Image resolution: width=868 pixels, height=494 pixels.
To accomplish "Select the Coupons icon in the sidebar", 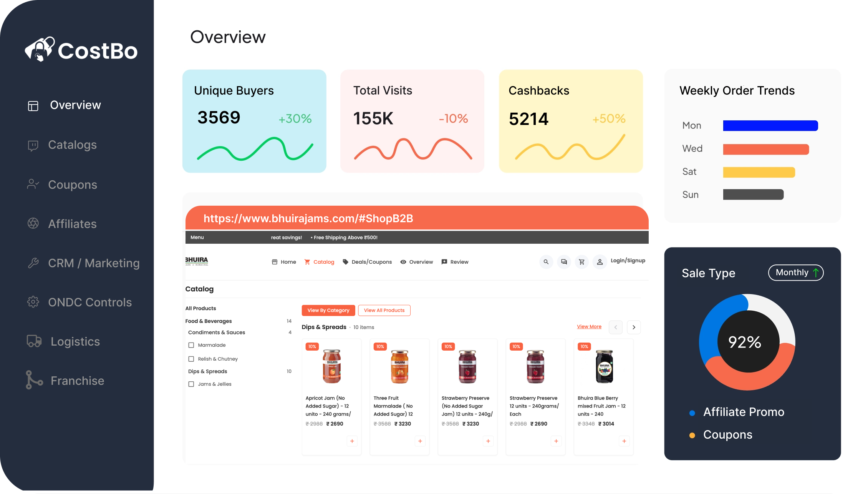I will tap(33, 185).
